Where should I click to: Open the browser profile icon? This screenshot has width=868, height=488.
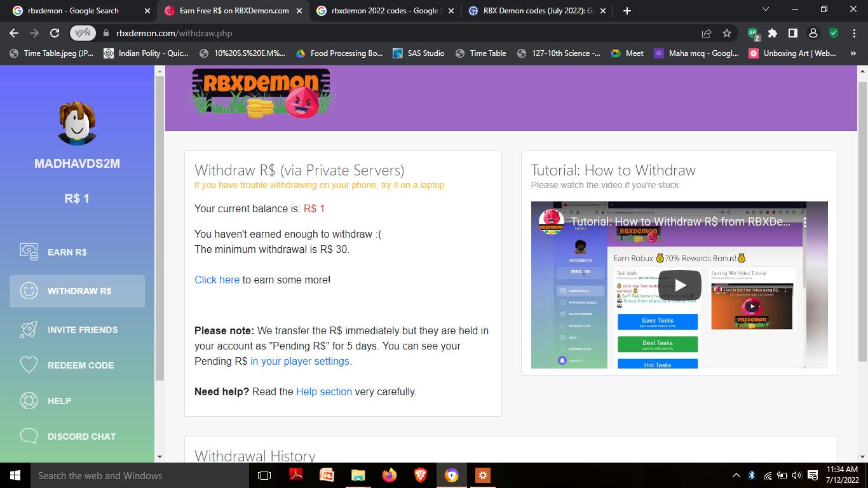point(813,33)
